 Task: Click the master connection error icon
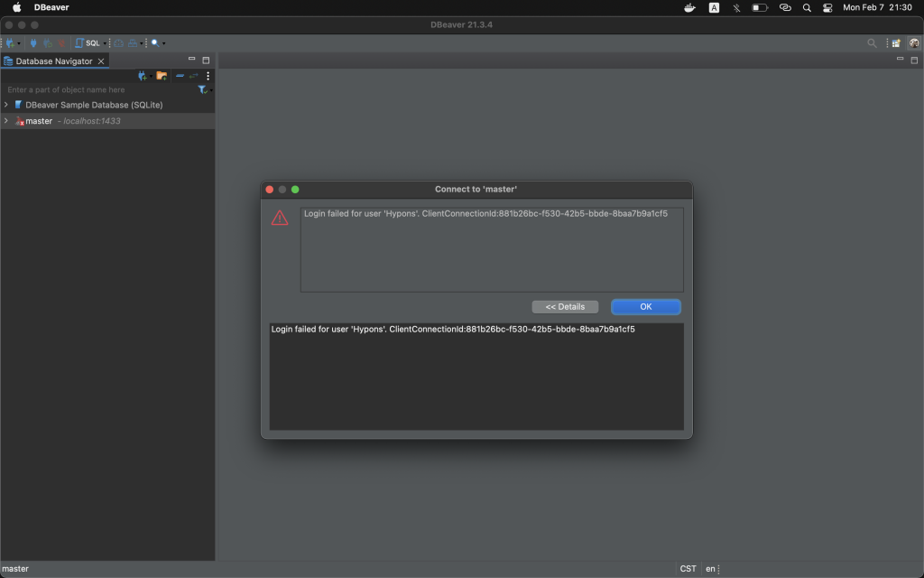(20, 121)
